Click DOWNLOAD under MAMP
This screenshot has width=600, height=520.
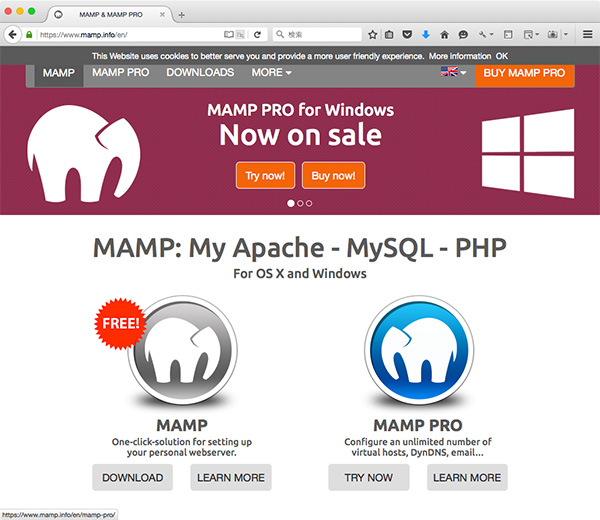pos(132,478)
